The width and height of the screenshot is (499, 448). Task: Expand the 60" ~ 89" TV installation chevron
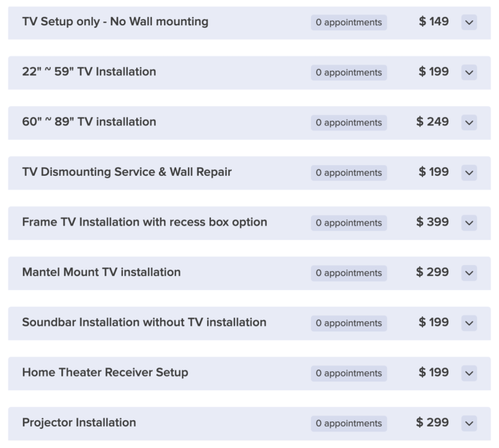[x=469, y=122]
